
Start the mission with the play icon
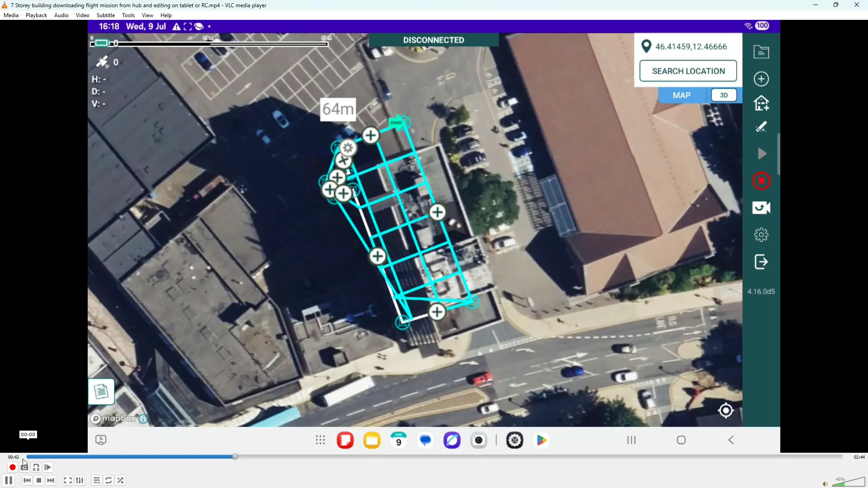pyautogui.click(x=761, y=154)
